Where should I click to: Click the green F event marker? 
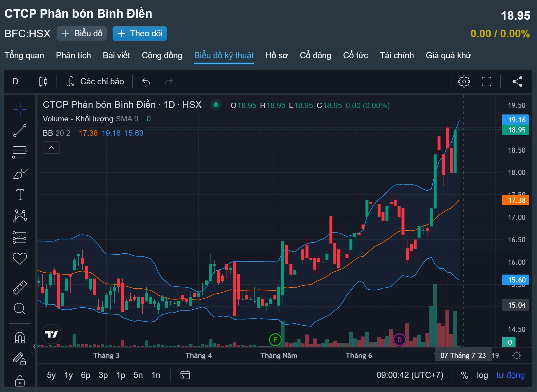(x=275, y=340)
